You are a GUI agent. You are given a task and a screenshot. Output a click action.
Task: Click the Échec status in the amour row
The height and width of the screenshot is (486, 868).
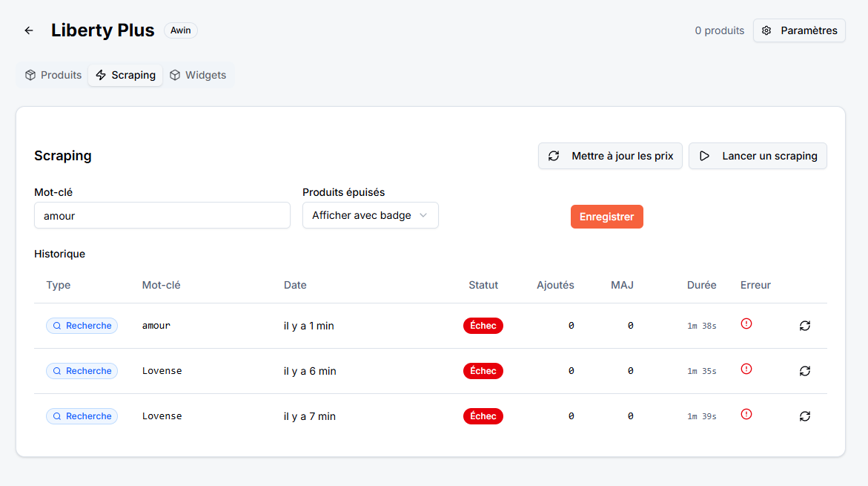(x=483, y=326)
